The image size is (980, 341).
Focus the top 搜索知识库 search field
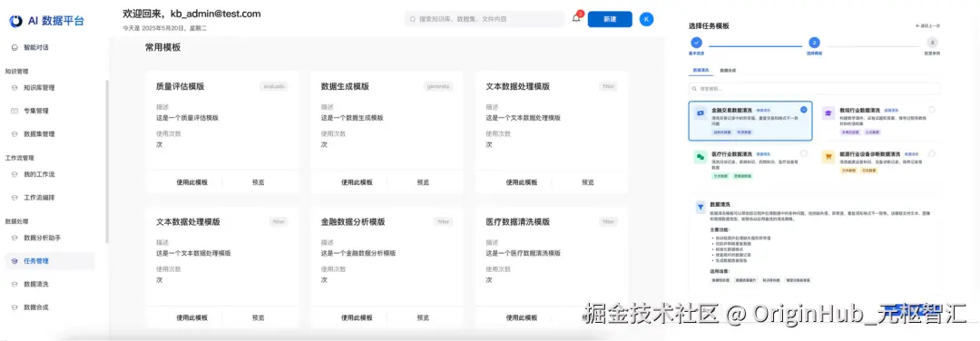coord(485,19)
